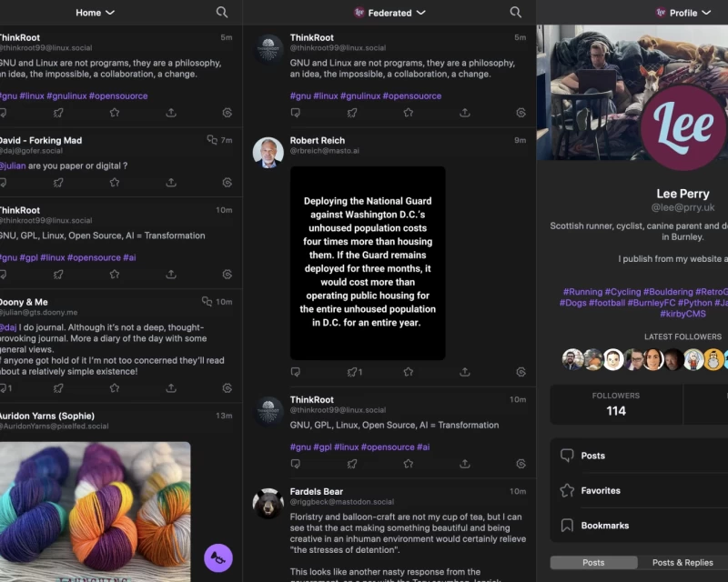Viewport: 728px width, 582px height.
Task: Open the Federated timeline dropdown
Action: tap(389, 13)
